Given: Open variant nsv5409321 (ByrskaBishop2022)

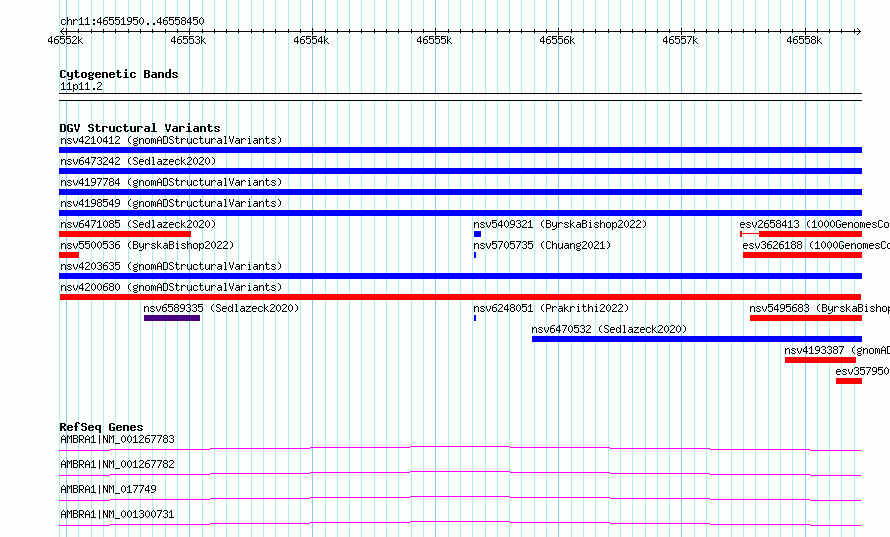Looking at the screenshot, I should click(560, 224).
